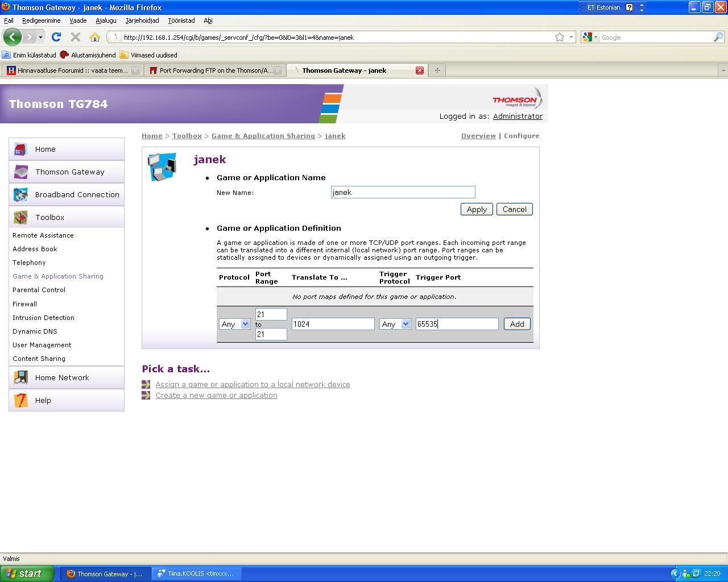Expand hidden system tray icons arrow
The height and width of the screenshot is (582, 728).
(x=675, y=573)
